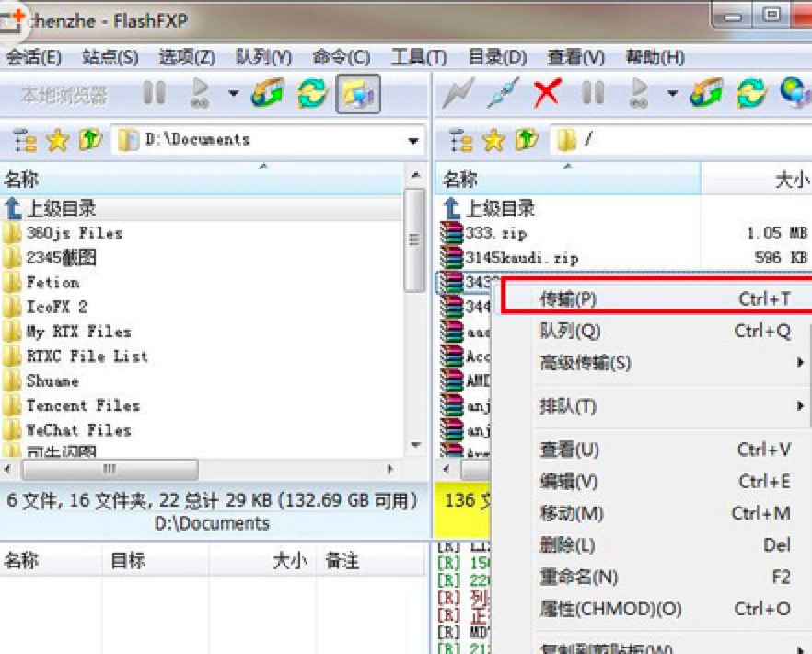The height and width of the screenshot is (654, 812).
Task: Click the local pane vertical scrollbar thumb
Action: (x=414, y=240)
